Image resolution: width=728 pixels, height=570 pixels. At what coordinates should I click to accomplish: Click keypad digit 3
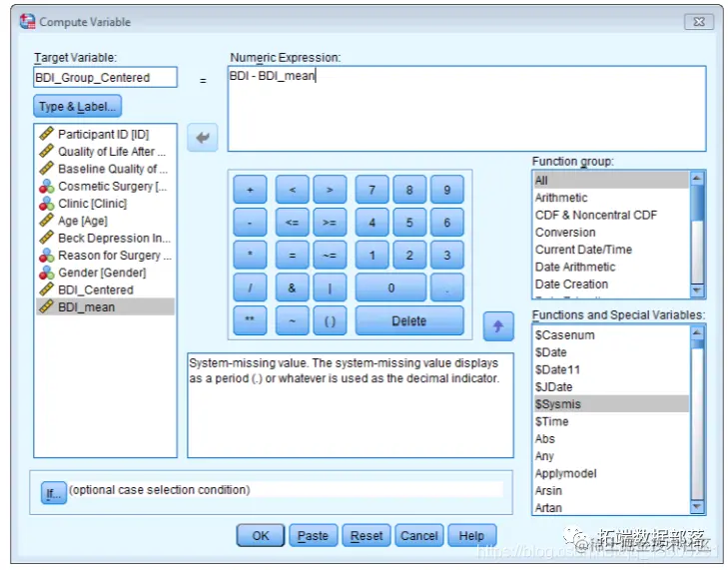[446, 255]
